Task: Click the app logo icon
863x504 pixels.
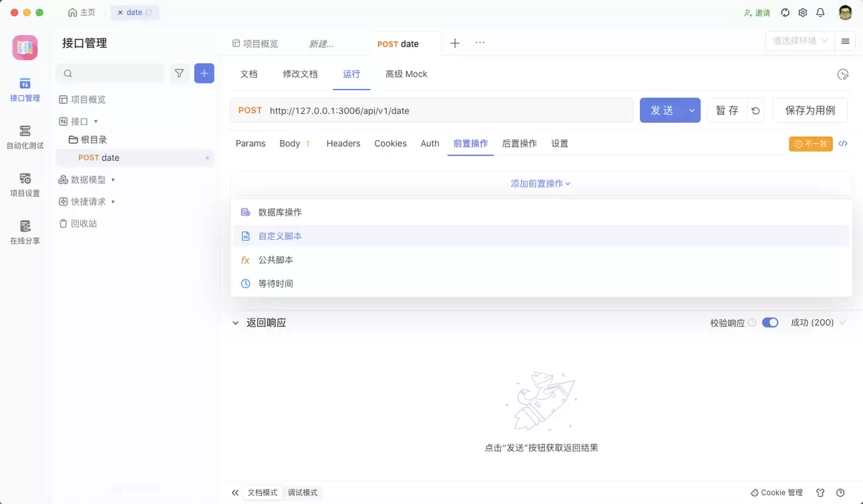Action: [x=25, y=47]
